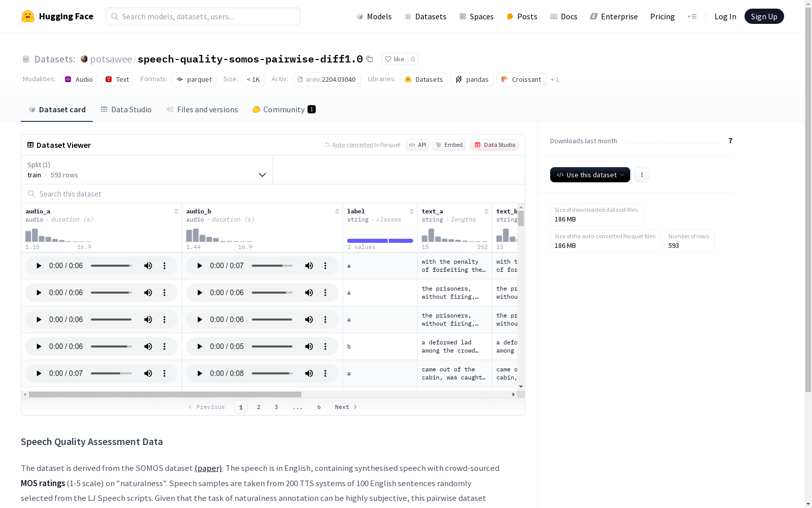Sort the audio_b column
812x508 pixels.
pos(337,211)
